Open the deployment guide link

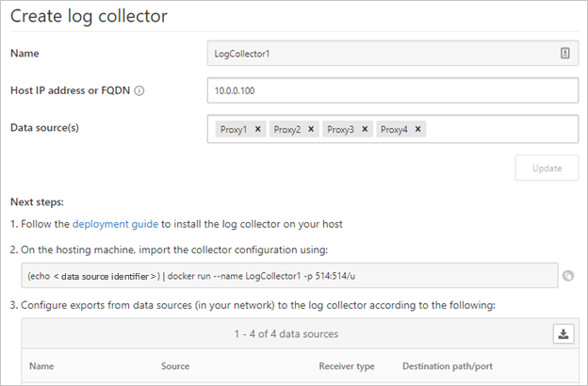(x=115, y=224)
